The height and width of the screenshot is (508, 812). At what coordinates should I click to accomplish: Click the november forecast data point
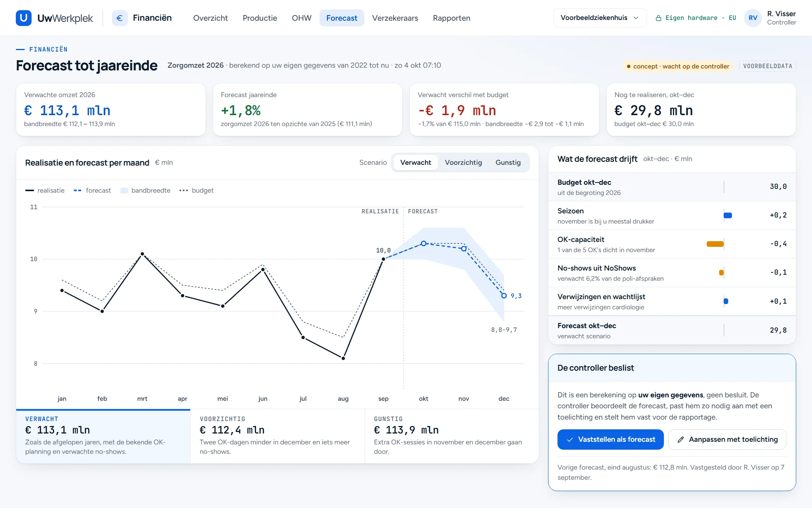pyautogui.click(x=464, y=248)
